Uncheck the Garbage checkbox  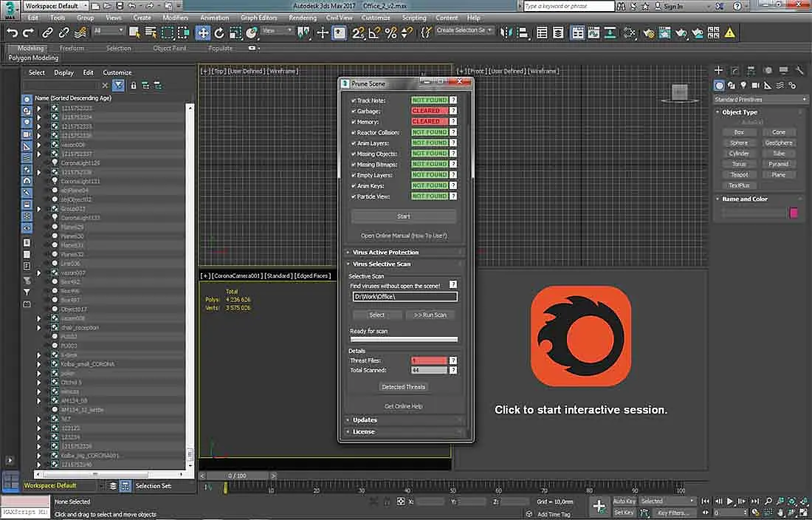354,112
